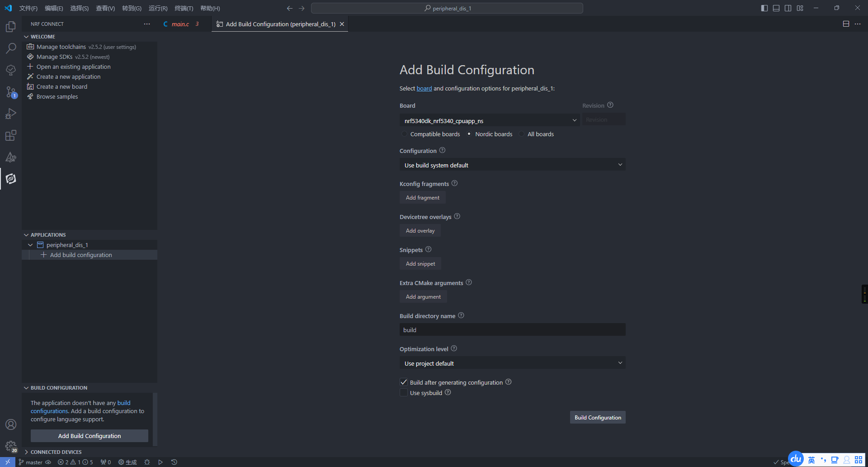868x467 pixels.
Task: Open the Board selection dropdown
Action: (x=490, y=120)
